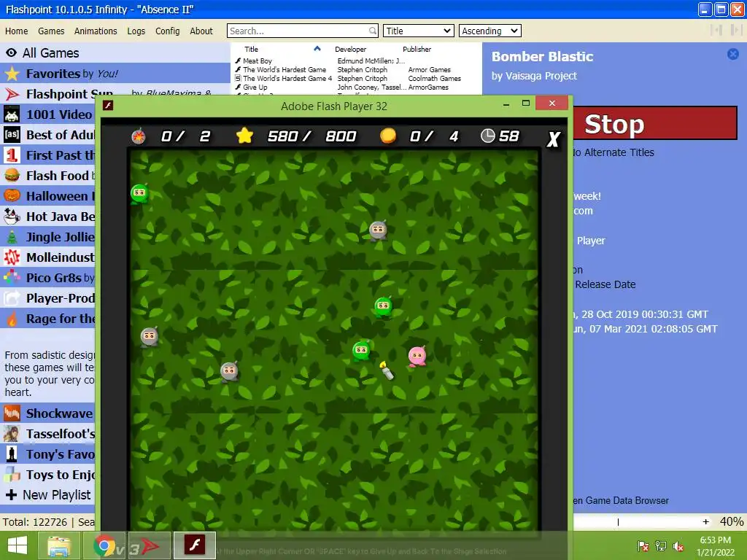Open the 1001 Video playlist invader icon
Viewport: 747px width, 560px height.
coord(12,114)
